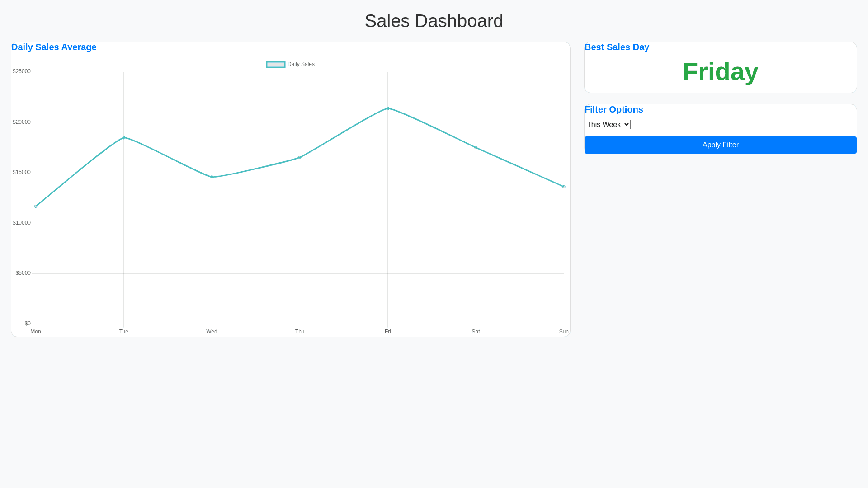The image size is (868, 488).
Task: Open the This Week dropdown
Action: pyautogui.click(x=607, y=125)
